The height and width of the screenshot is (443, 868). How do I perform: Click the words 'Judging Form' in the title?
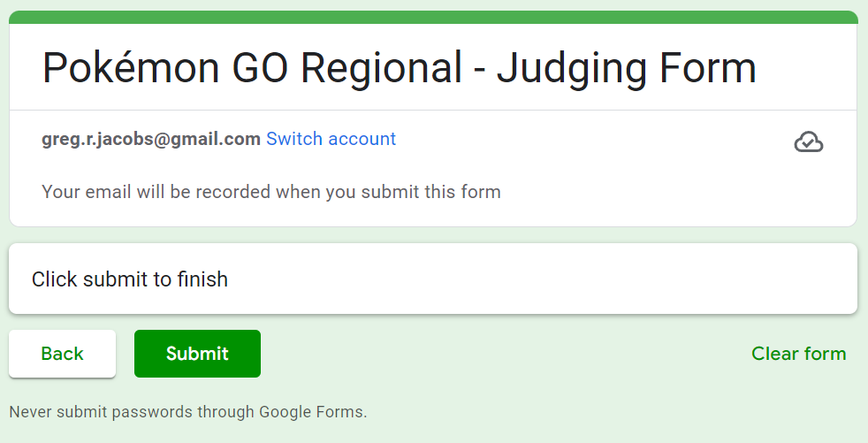pos(626,67)
